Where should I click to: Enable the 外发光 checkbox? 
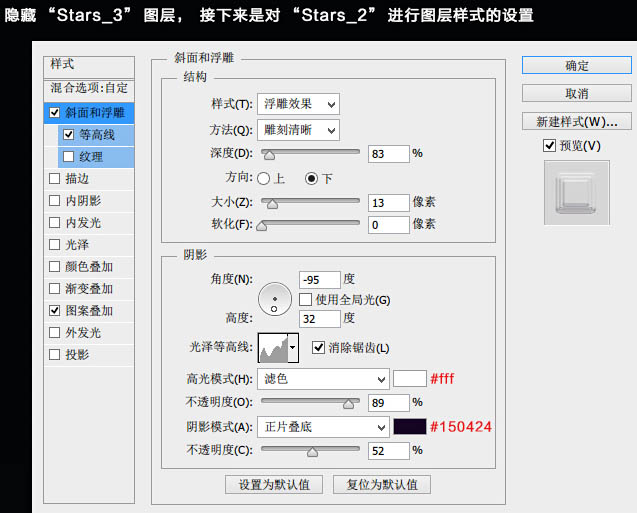point(54,333)
